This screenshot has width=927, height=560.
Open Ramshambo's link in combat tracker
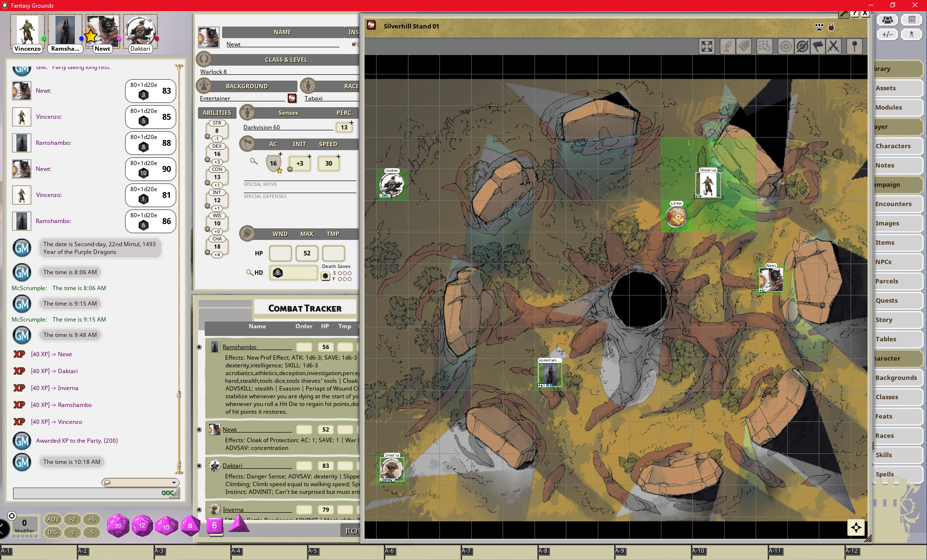tap(215, 347)
